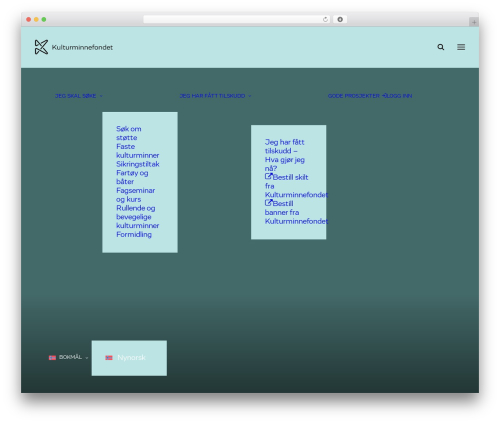This screenshot has height=423, width=500.
Task: Click the Logg inn link
Action: tap(397, 96)
